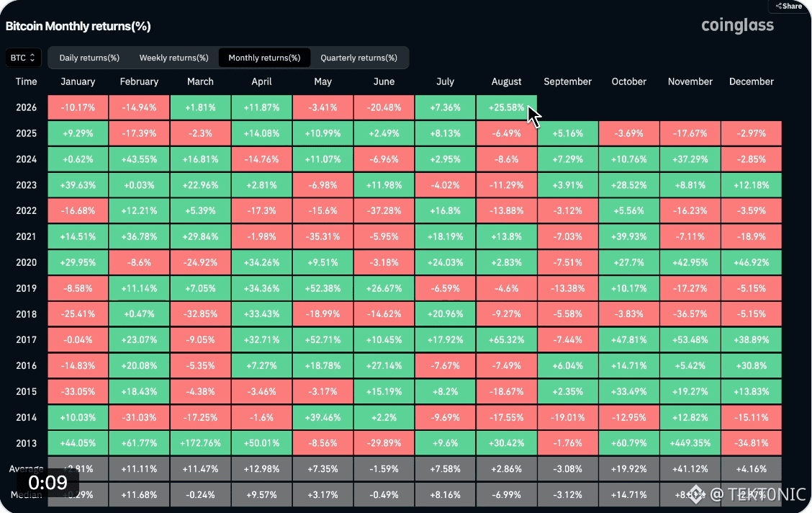812x513 pixels.
Task: Select the 2016 row label
Action: click(x=26, y=365)
